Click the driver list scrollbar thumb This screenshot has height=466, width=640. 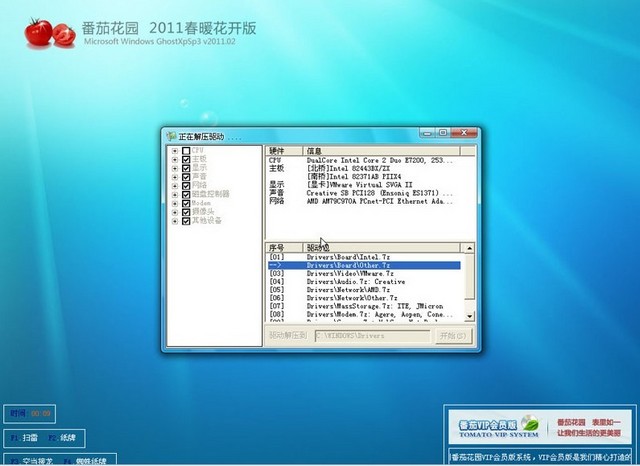469,276
